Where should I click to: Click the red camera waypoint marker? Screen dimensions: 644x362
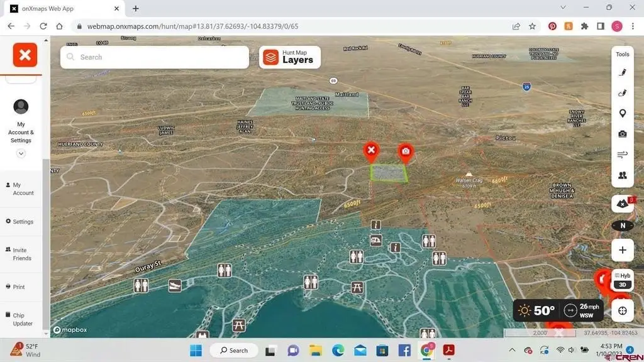pyautogui.click(x=406, y=151)
